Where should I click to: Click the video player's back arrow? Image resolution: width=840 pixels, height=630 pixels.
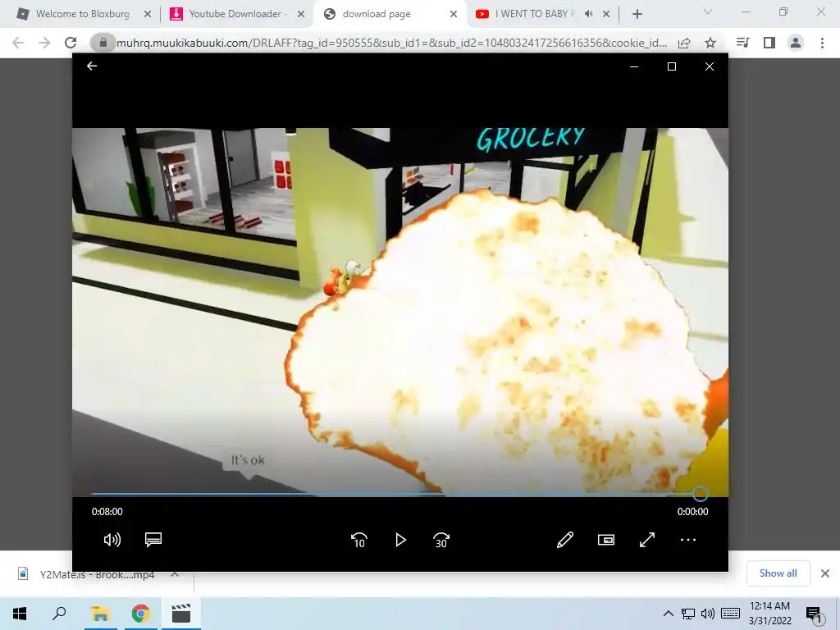(92, 66)
